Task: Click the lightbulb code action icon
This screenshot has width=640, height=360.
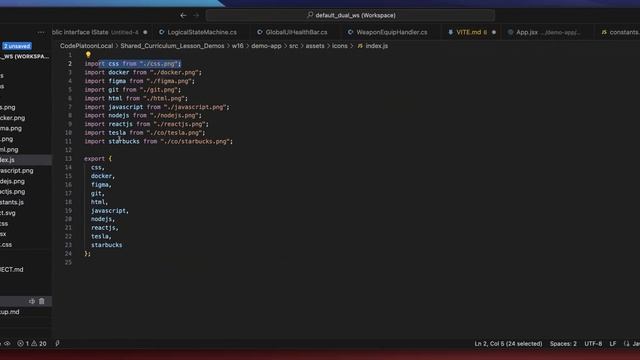Action: click(x=88, y=55)
